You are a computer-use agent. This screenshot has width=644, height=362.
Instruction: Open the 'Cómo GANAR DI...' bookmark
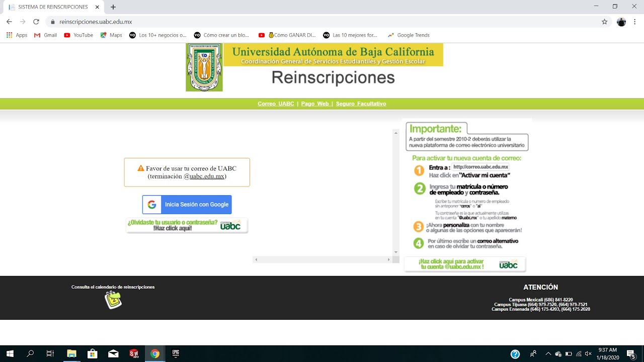click(x=287, y=35)
